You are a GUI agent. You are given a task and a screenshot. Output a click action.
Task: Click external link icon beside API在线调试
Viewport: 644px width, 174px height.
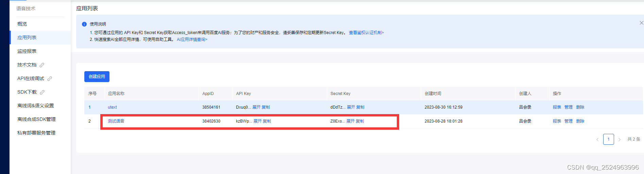coord(50,79)
